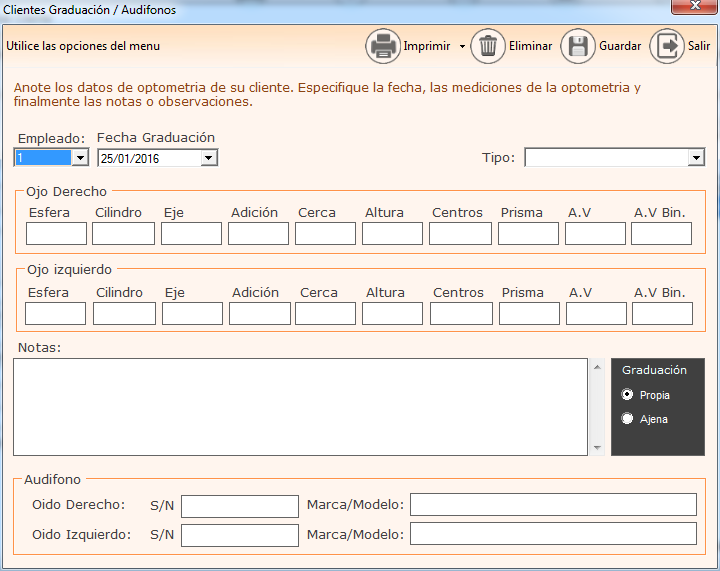The image size is (720, 571).
Task: Click Ojo izquierdo Adición field
Action: point(260,313)
